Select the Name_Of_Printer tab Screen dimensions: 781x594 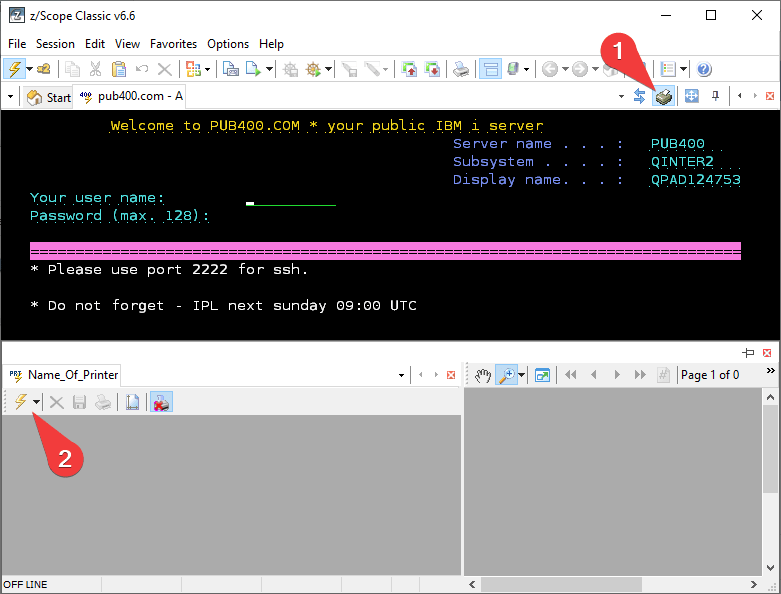coord(63,375)
